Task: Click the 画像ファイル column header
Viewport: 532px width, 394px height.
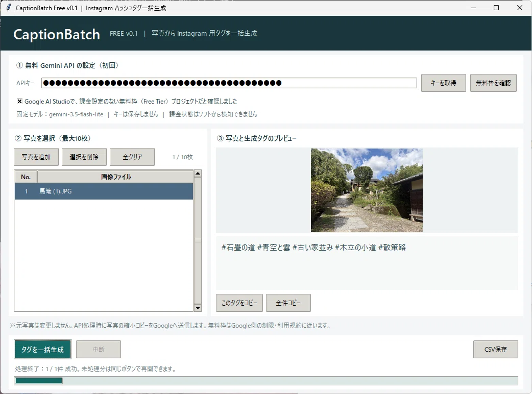Action: point(115,177)
